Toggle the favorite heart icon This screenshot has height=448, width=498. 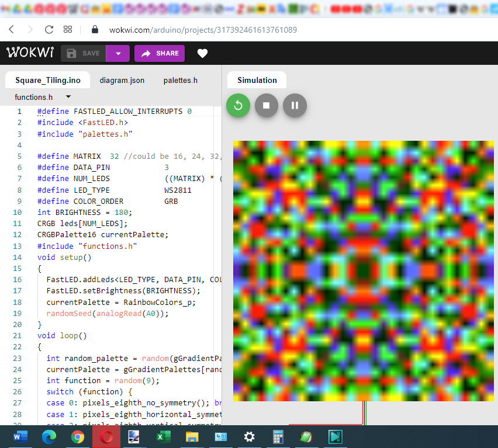click(202, 53)
